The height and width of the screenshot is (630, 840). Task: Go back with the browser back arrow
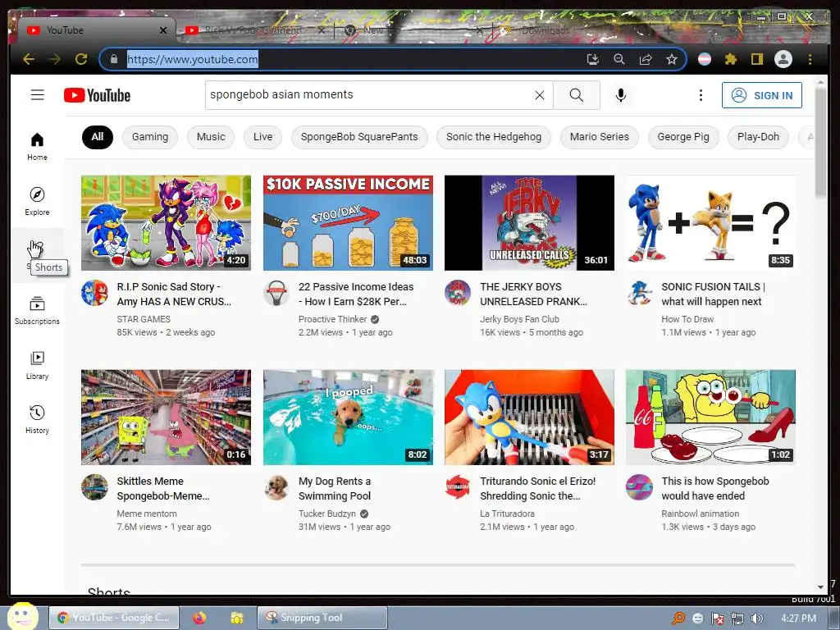pyautogui.click(x=29, y=59)
